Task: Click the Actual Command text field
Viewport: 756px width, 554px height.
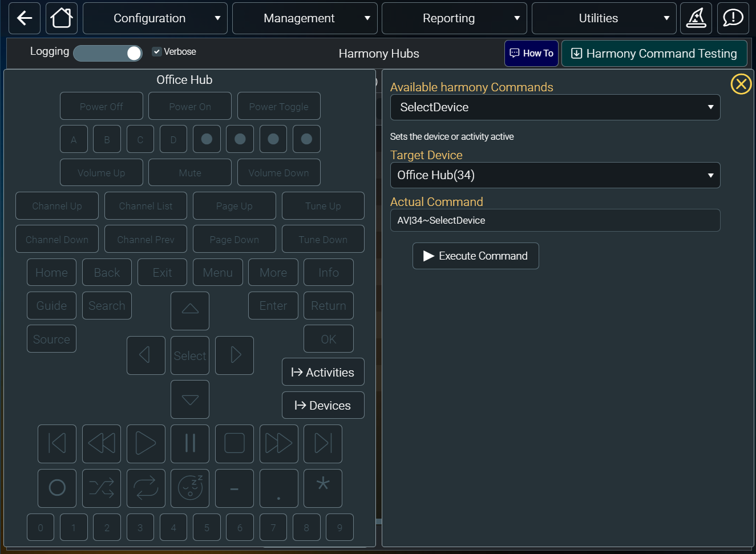Action: [x=555, y=220]
